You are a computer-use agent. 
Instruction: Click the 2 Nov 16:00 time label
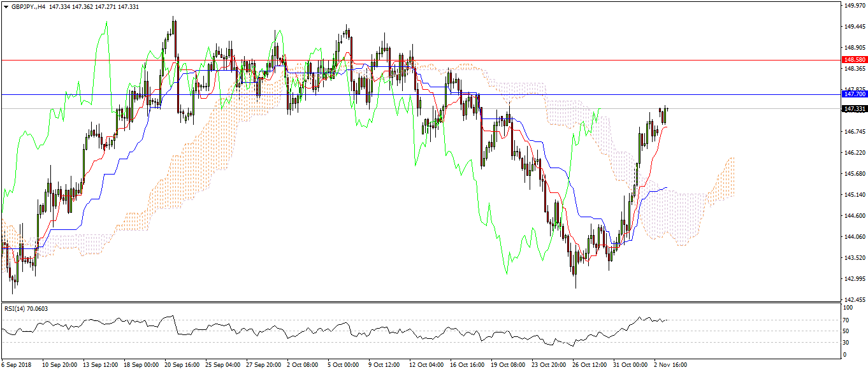click(x=670, y=366)
